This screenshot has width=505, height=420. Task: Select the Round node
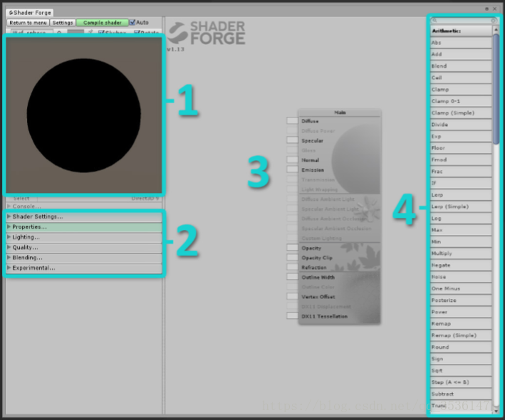462,347
